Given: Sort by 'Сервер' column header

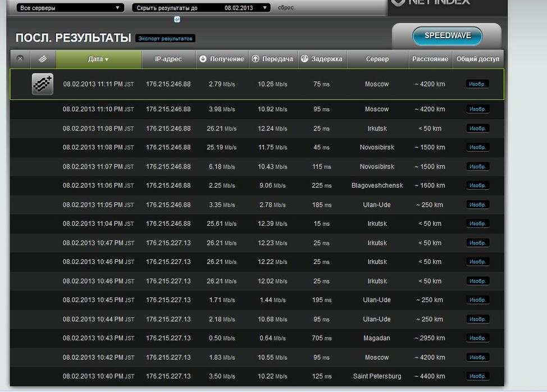Looking at the screenshot, I should tap(377, 59).
